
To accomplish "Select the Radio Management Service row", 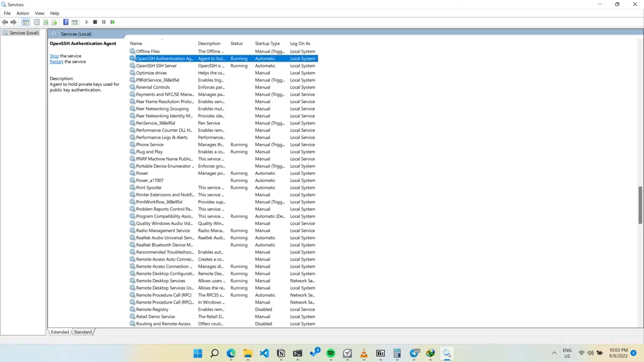I will pos(223,231).
